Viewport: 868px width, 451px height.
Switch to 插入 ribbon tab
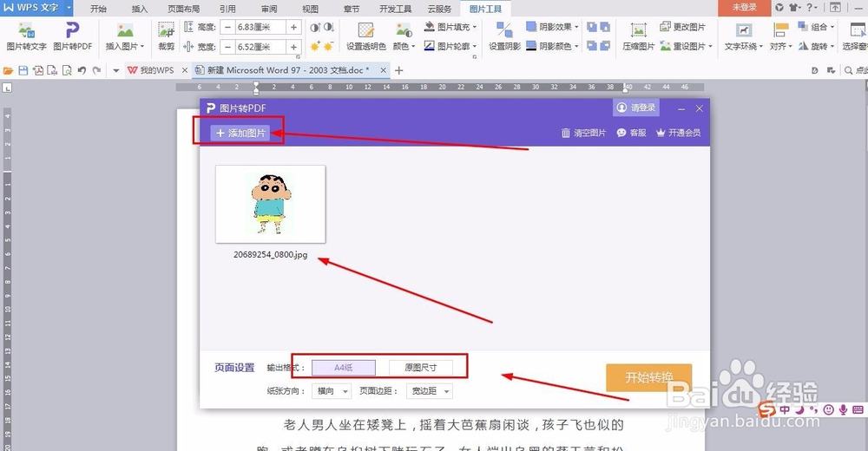point(140,9)
